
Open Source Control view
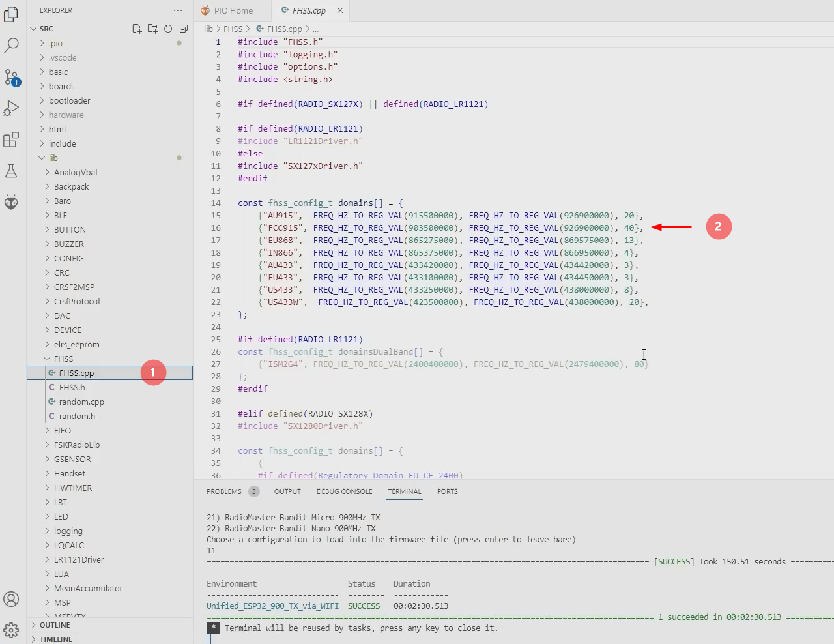click(x=12, y=78)
